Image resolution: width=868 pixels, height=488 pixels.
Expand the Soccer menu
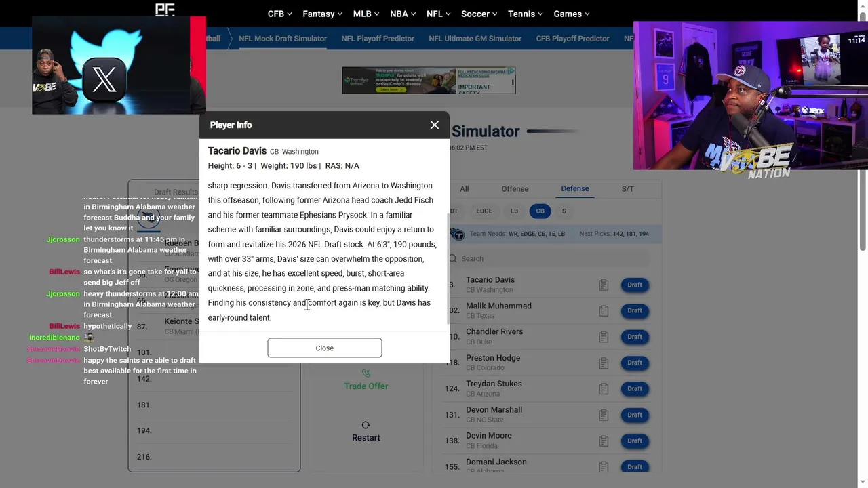click(479, 14)
